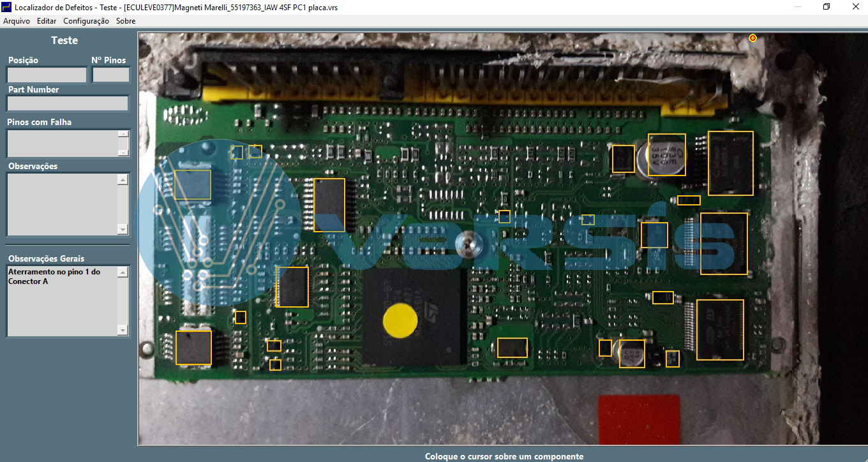The height and width of the screenshot is (462, 868).
Task: Select the boxed large capacitor marked 35V
Action: [x=667, y=154]
